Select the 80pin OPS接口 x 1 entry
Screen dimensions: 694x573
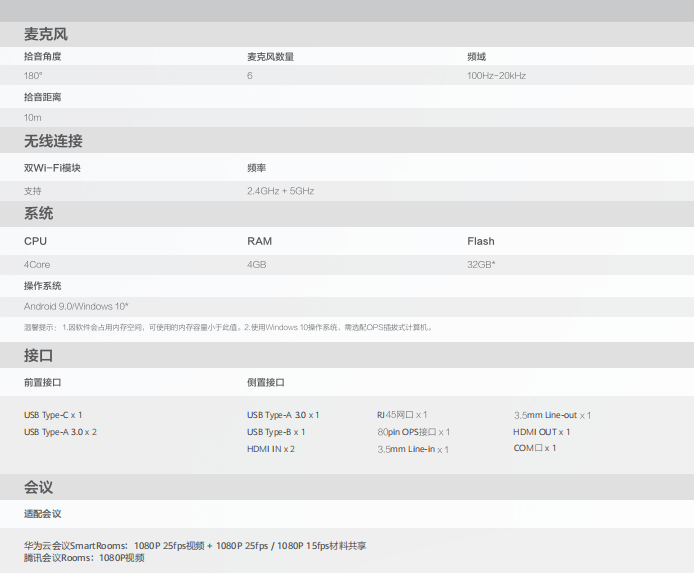click(x=413, y=432)
